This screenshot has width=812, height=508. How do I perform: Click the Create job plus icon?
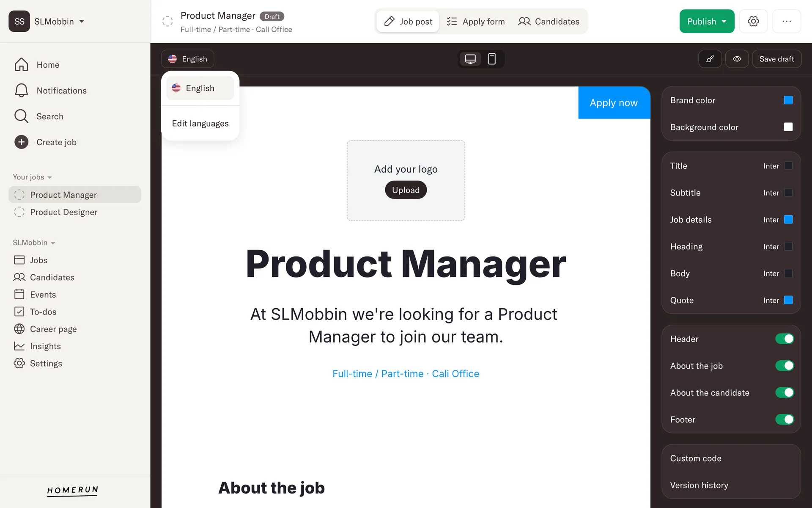[x=22, y=142]
